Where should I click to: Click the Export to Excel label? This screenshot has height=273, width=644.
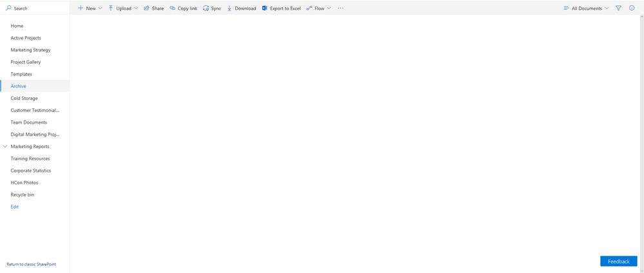click(285, 8)
